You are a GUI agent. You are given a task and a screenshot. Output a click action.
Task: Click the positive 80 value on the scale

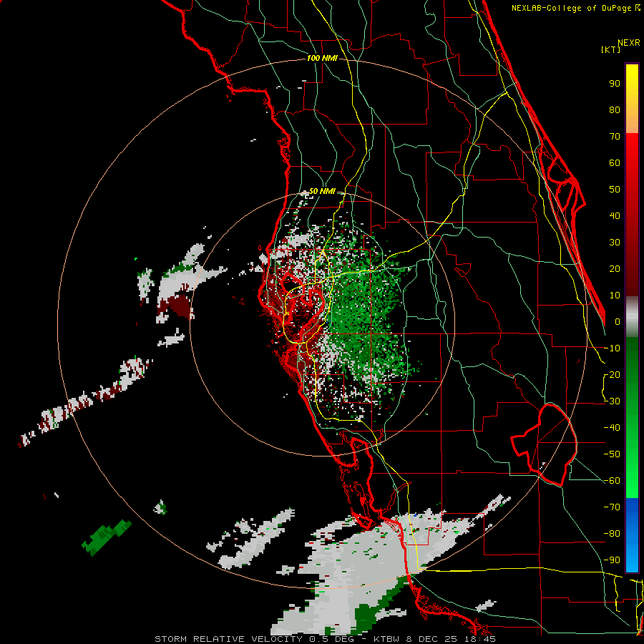[x=615, y=109]
